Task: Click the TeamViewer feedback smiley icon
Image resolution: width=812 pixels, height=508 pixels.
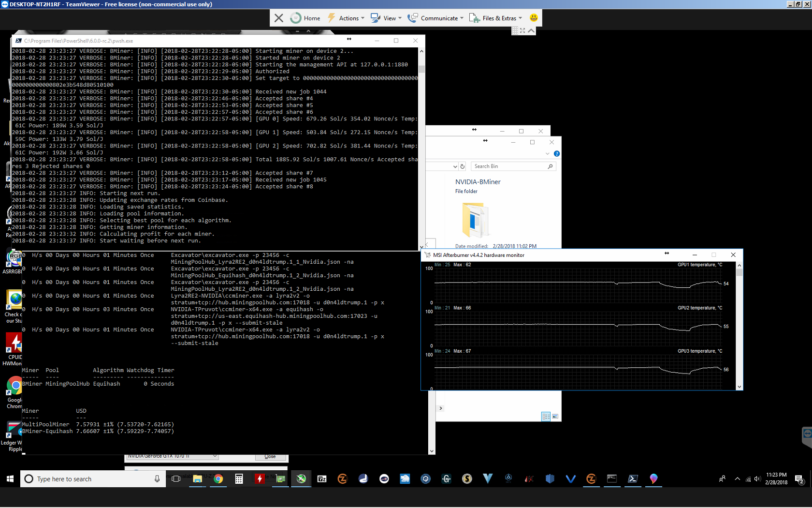Action: tap(534, 18)
